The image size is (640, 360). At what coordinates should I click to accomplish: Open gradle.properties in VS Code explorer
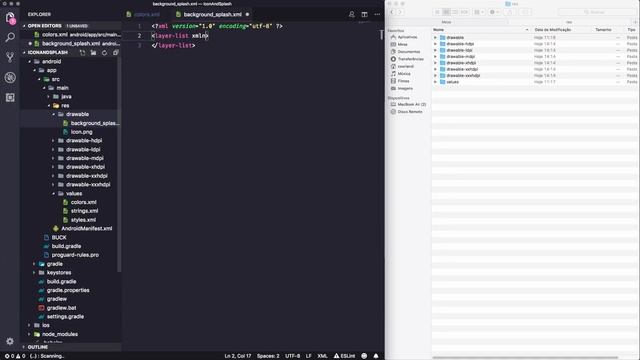coord(68,290)
